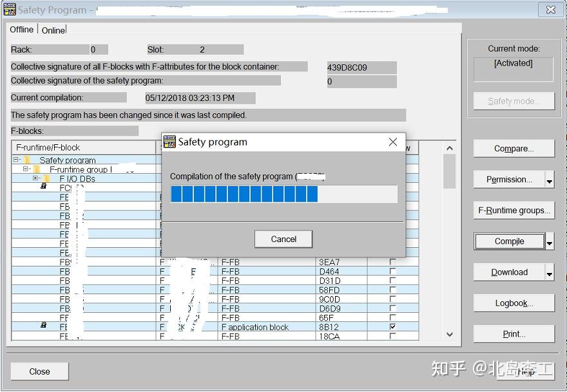Image resolution: width=567 pixels, height=392 pixels.
Task: Click the Safety program dialog title icon
Action: pyautogui.click(x=169, y=142)
